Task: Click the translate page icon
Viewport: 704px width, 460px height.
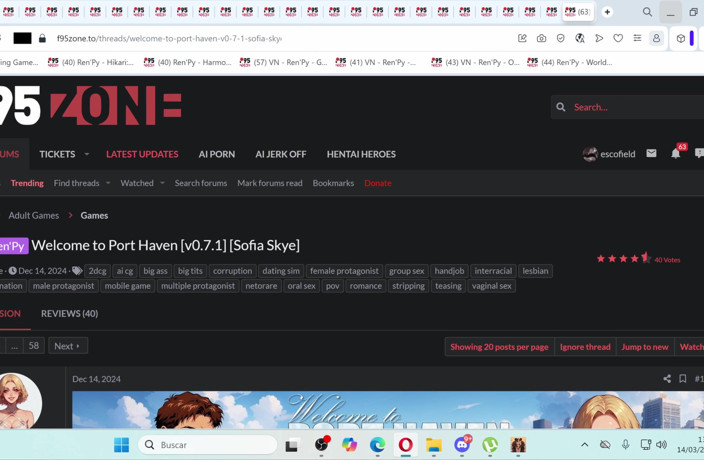Action: tap(580, 39)
